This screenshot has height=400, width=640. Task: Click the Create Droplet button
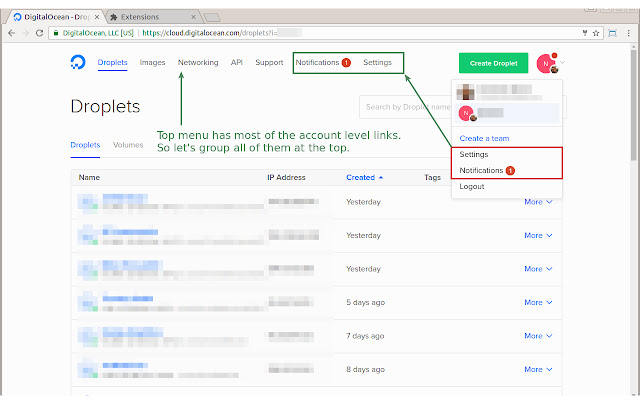coord(493,63)
